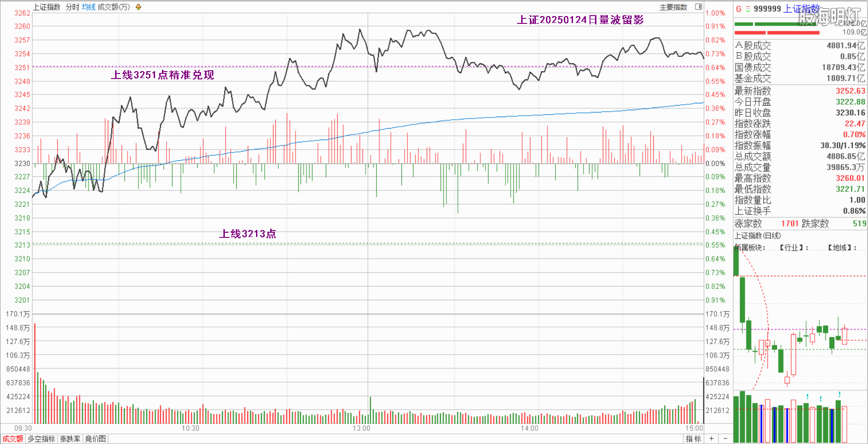The width and height of the screenshot is (868, 444).
Task: Click the A股成交 value 4801.94亿
Action: 846,45
